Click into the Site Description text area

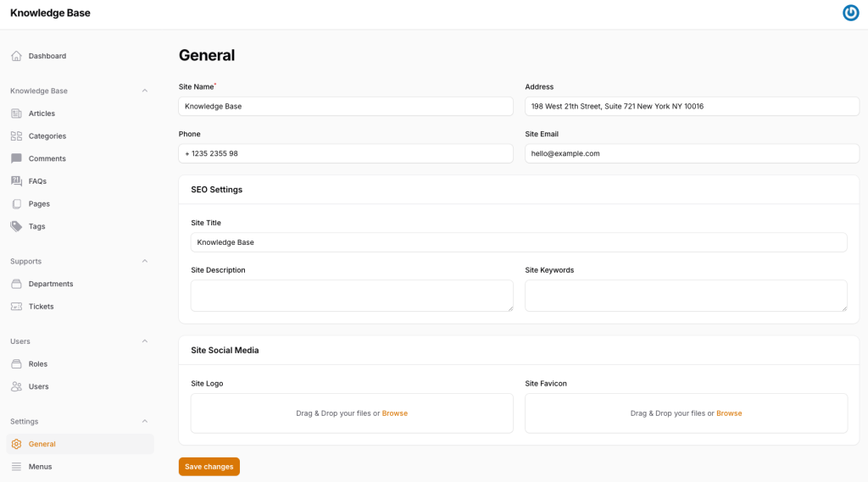pos(352,296)
